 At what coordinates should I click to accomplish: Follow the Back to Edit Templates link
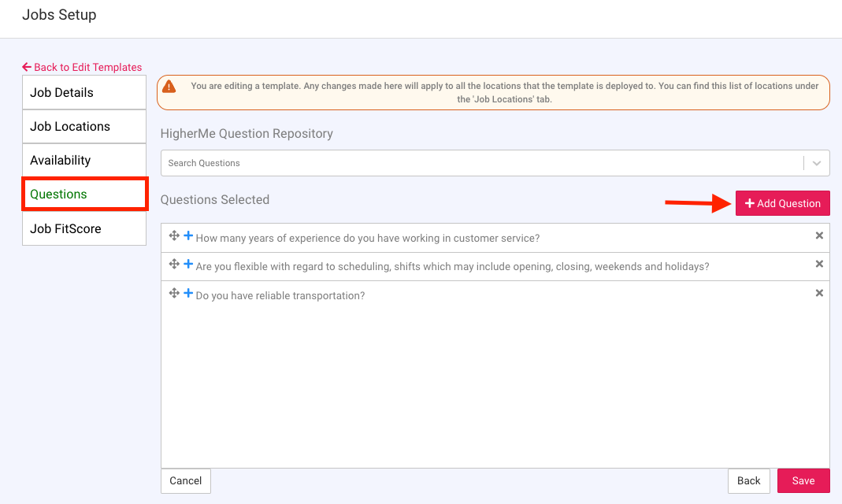point(82,67)
